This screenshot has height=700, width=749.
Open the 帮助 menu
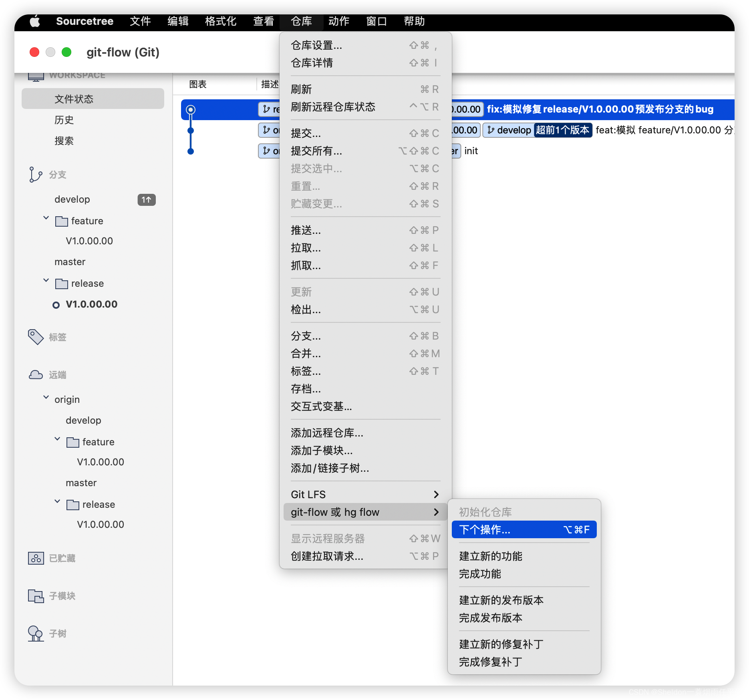click(x=414, y=21)
